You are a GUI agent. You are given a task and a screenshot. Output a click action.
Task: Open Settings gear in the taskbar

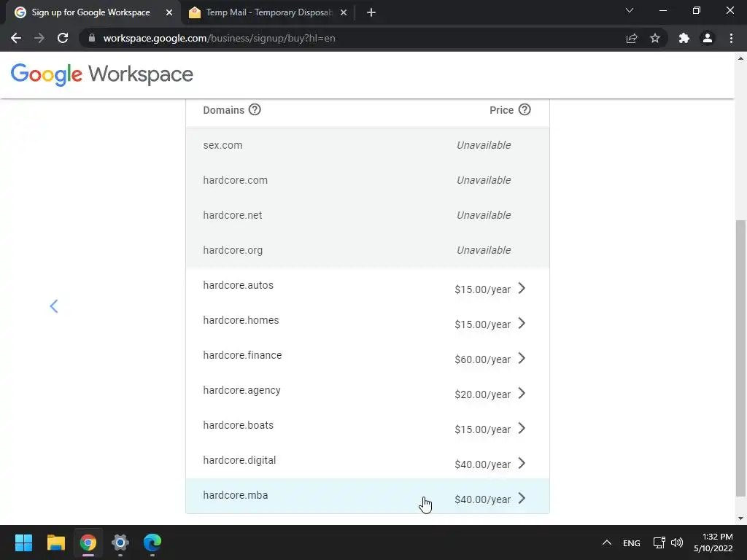pyautogui.click(x=120, y=542)
